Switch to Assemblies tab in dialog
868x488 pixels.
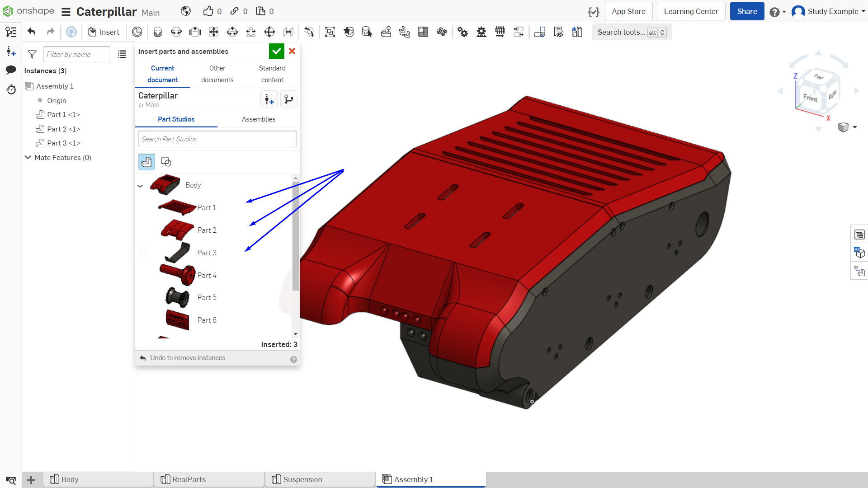point(259,119)
